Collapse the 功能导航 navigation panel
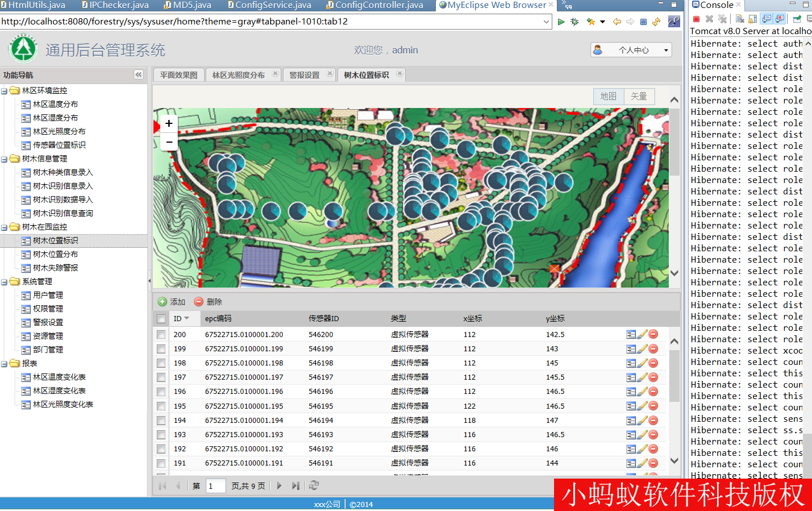This screenshot has height=511, width=812. [139, 74]
